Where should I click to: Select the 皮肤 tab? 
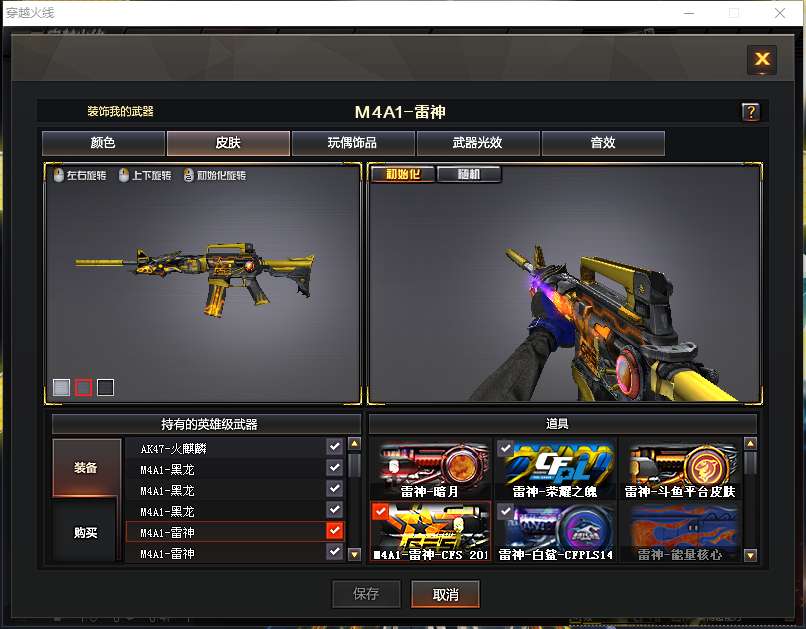[x=228, y=143]
